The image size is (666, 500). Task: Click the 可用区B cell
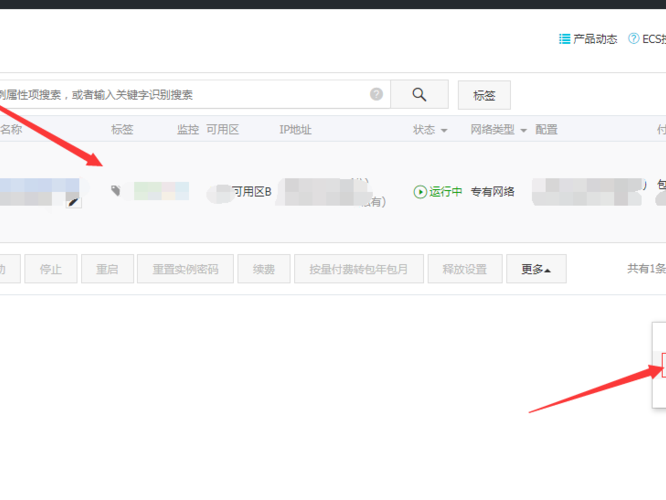[251, 192]
